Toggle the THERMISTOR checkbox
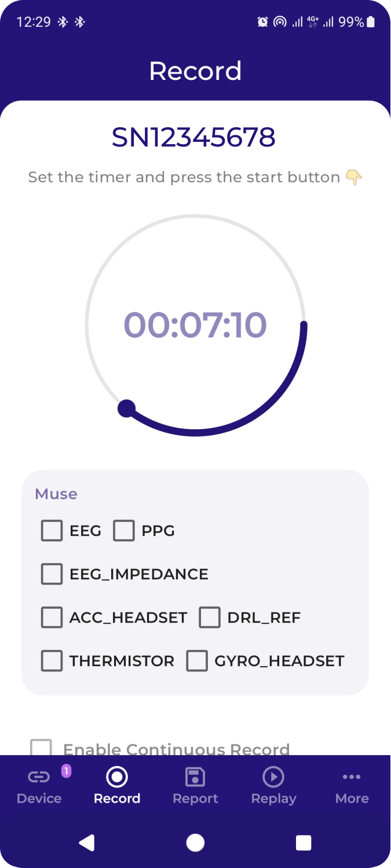391x868 pixels. 52,661
